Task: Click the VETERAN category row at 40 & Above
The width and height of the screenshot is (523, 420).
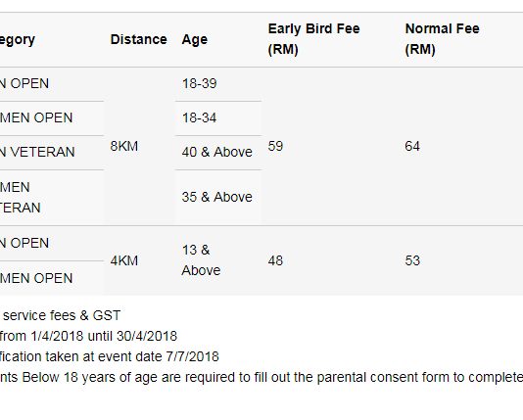Action: coord(37,152)
